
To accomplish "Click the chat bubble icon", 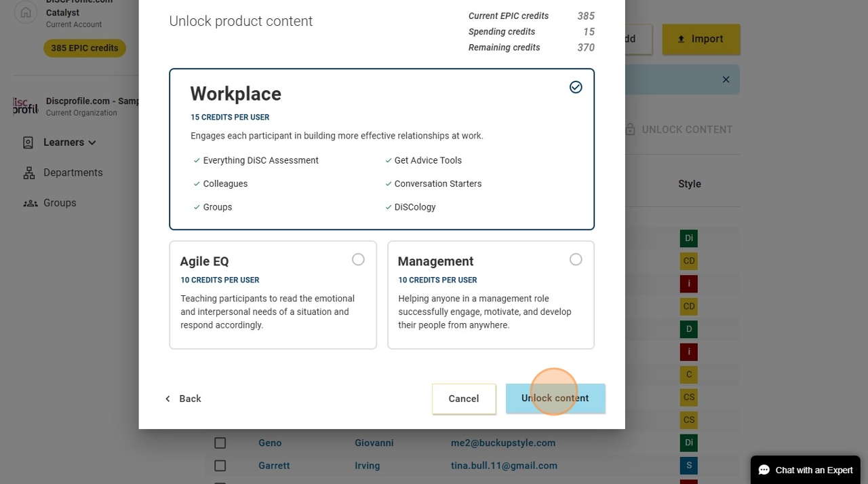I will [x=764, y=470].
